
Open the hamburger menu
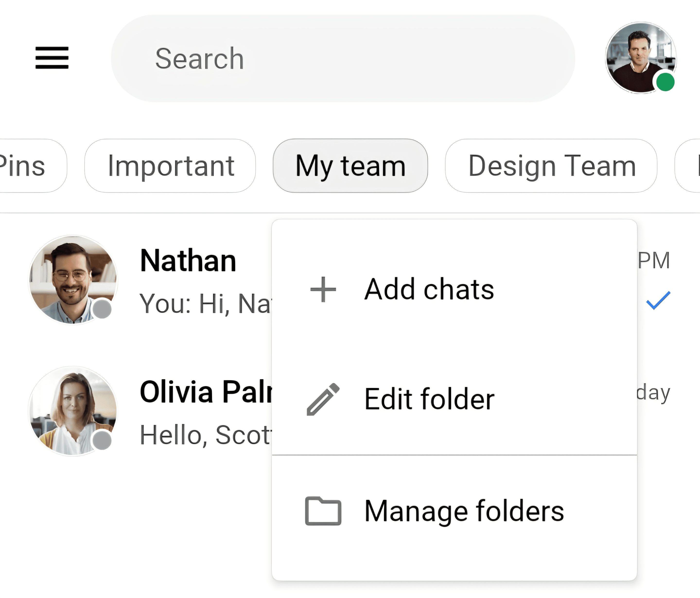point(52,58)
